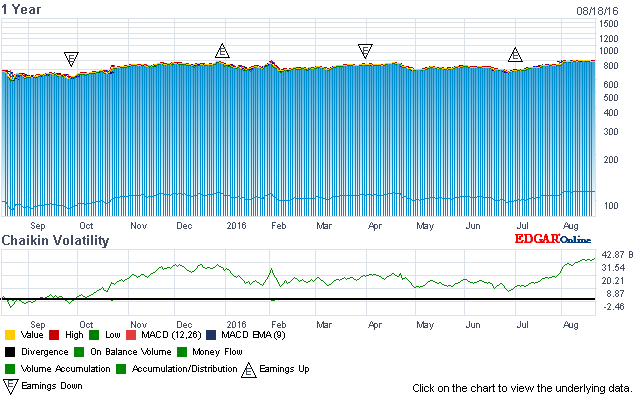Click the '1000' price axis label

pyautogui.click(x=608, y=51)
